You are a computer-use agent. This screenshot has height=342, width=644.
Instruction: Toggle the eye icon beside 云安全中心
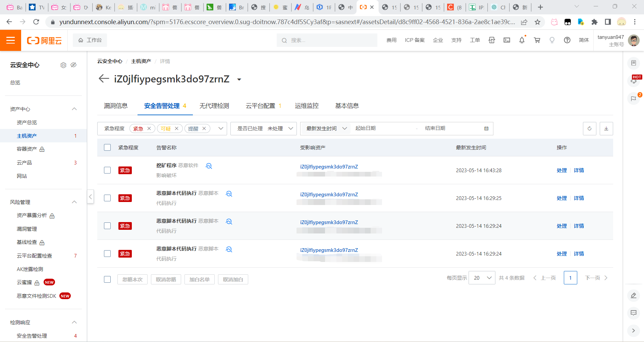(x=73, y=65)
